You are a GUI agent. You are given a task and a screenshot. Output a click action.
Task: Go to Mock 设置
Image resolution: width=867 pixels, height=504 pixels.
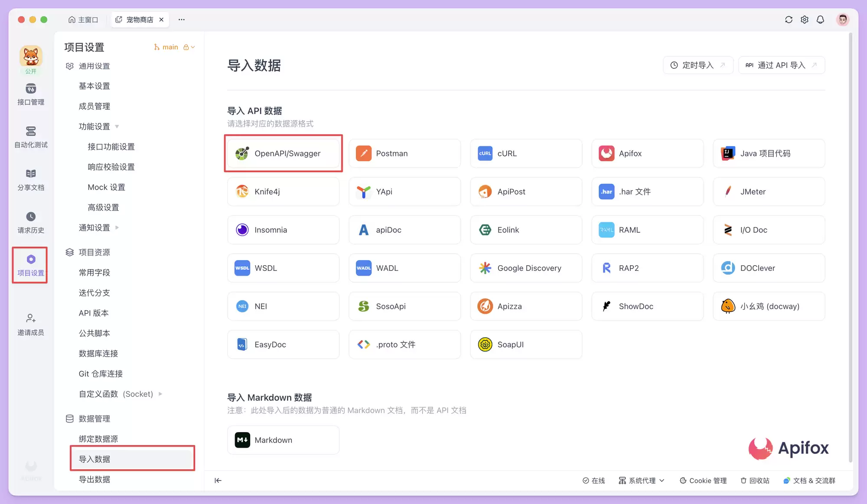pyautogui.click(x=107, y=187)
